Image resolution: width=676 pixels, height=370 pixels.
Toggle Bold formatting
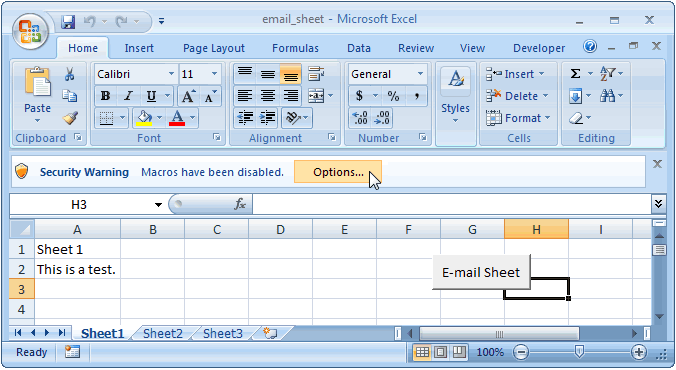105,96
